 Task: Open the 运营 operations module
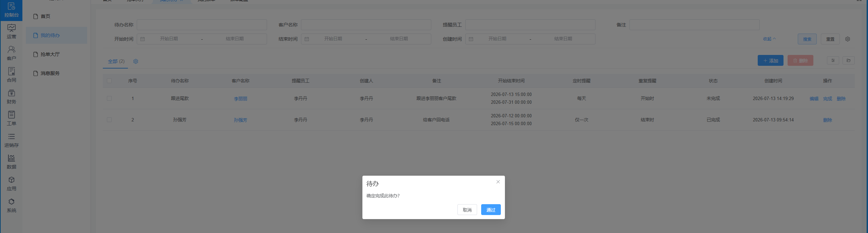click(x=11, y=32)
